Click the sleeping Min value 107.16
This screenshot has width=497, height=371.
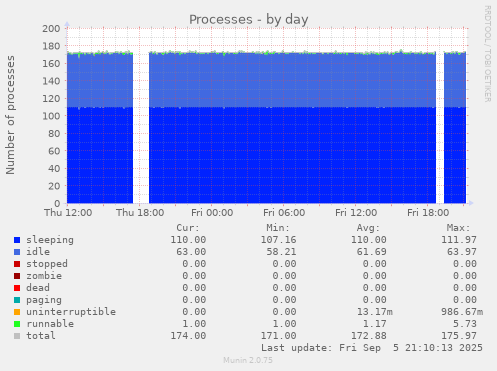pyautogui.click(x=278, y=240)
